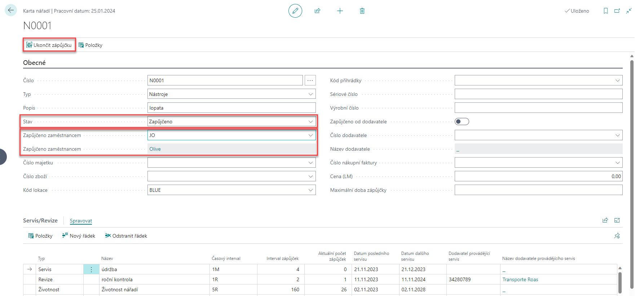Open the Kód přihrádky dropdown
The width and height of the screenshot is (644, 296).
[x=617, y=80]
